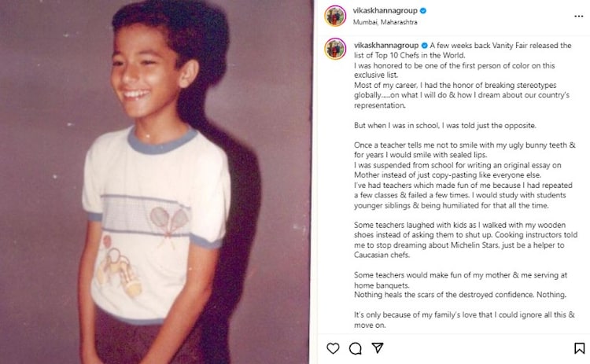Open comments via the speech bubble icon
The image size is (590, 364).
tap(355, 348)
